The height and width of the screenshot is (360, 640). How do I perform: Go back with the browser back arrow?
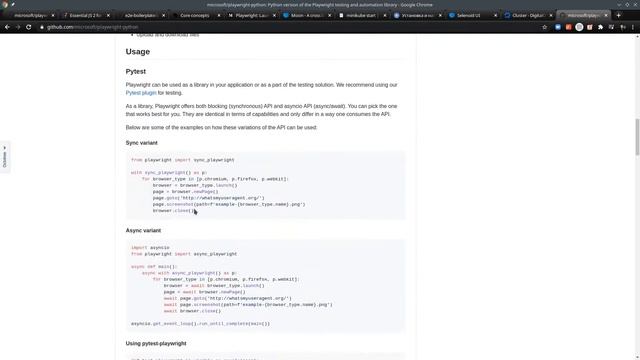pos(7,27)
